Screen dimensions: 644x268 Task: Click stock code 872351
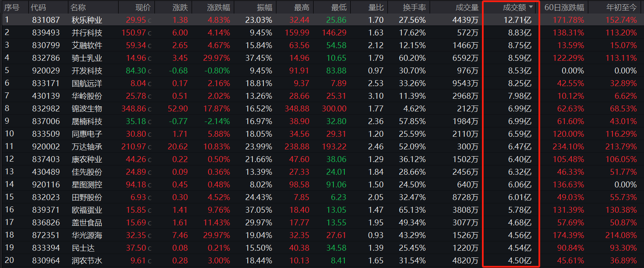[46, 235]
